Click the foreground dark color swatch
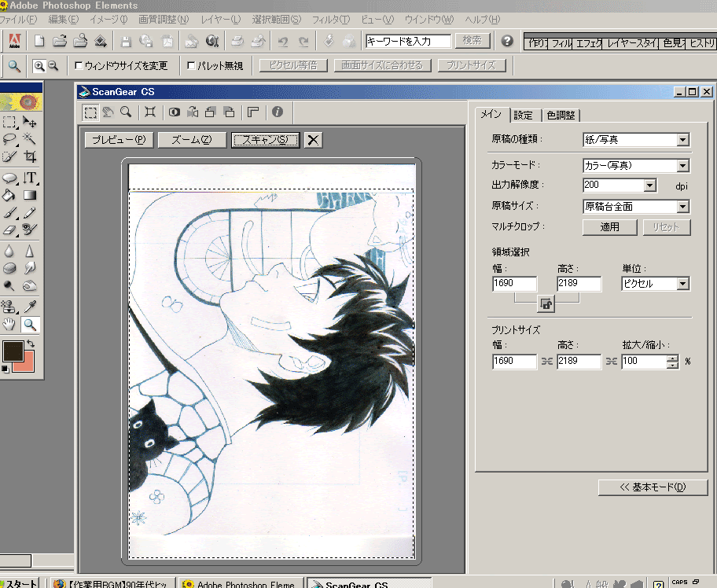717x588 pixels. click(x=13, y=351)
